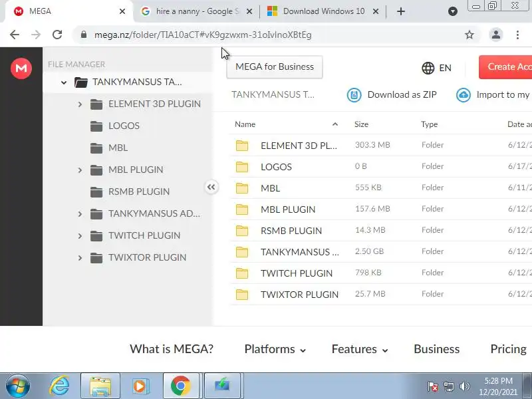Expand the ELEMENT 3D PLUGIN tree folder
Image resolution: width=532 pixels, height=399 pixels.
pos(80,104)
